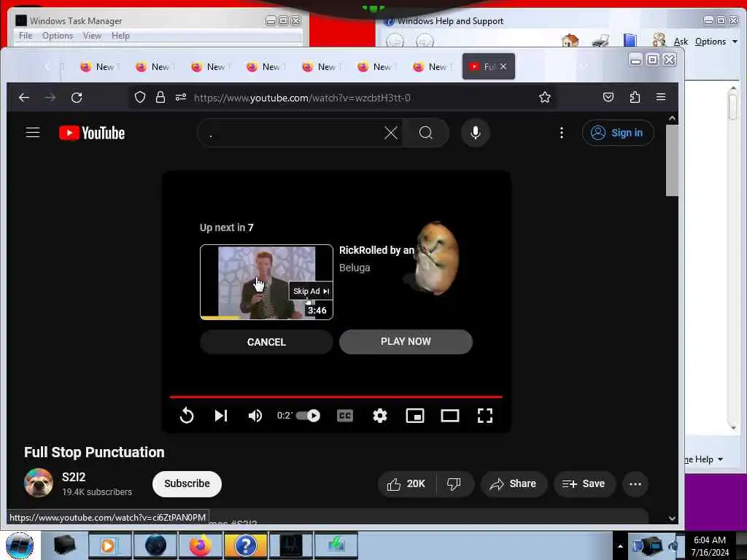Print from the Help and Support toolbar
This screenshot has width=747, height=560.
[600, 41]
